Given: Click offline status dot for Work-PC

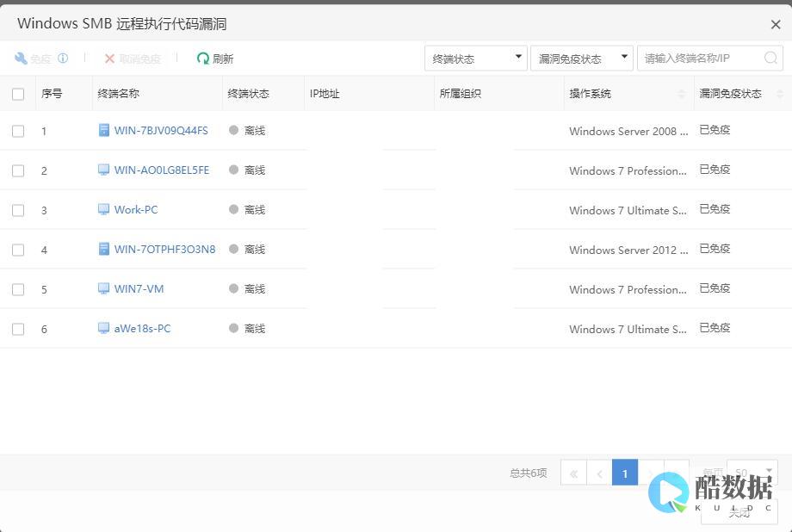Looking at the screenshot, I should tap(233, 209).
